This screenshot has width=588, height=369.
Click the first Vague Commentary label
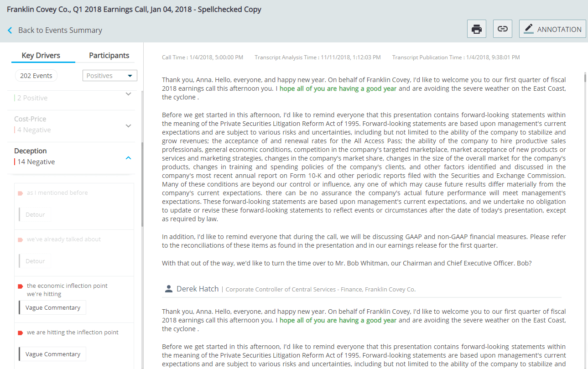53,308
